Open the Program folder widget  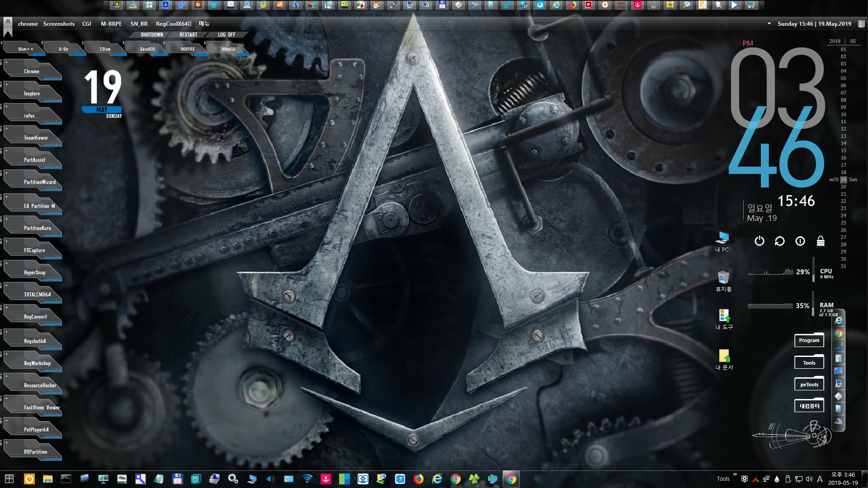click(809, 340)
